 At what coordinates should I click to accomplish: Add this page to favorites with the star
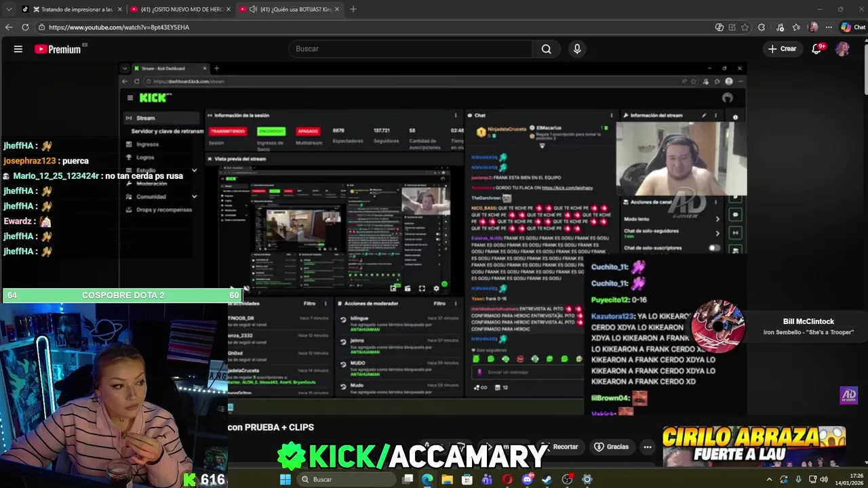tap(745, 27)
